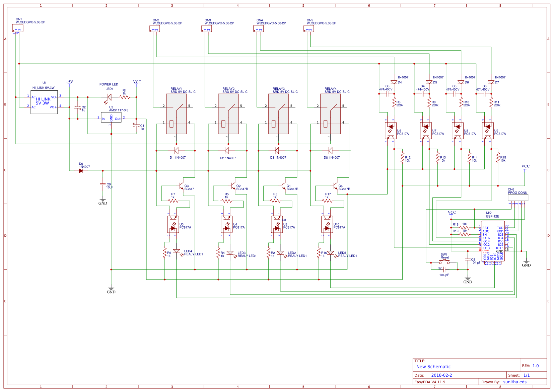Select the date 2018-02-2 field
554x392 pixels.
click(442, 375)
